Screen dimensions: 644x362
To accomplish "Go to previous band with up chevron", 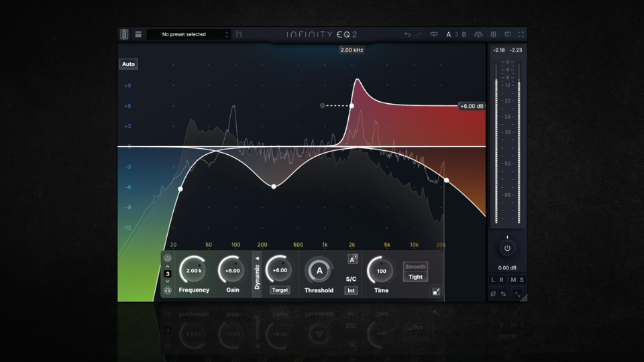I will click(x=168, y=266).
